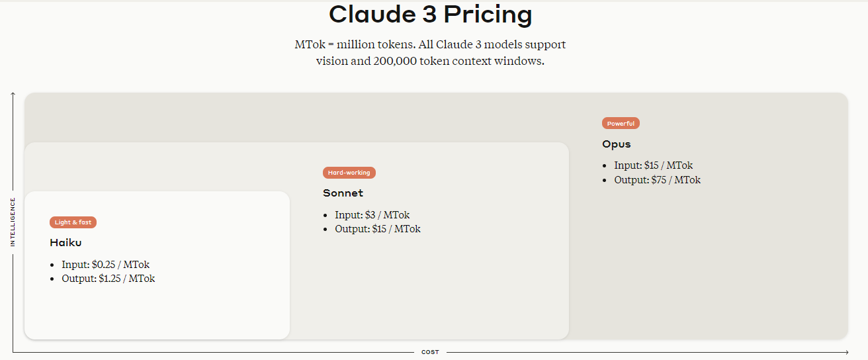The height and width of the screenshot is (360, 868).
Task: Click Sonnet input price $3 / MTok
Action: coord(372,215)
